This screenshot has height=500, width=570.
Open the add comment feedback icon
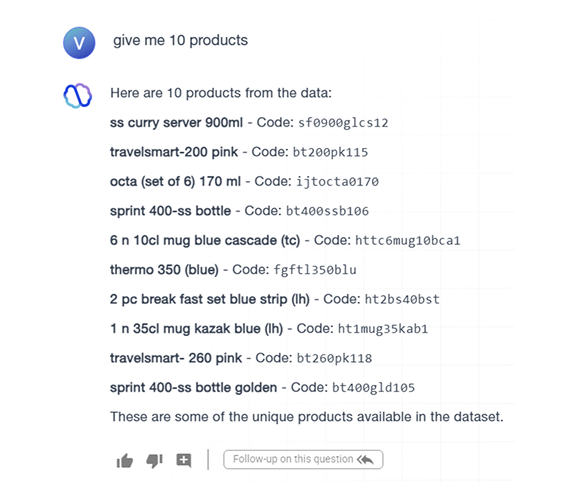184,460
